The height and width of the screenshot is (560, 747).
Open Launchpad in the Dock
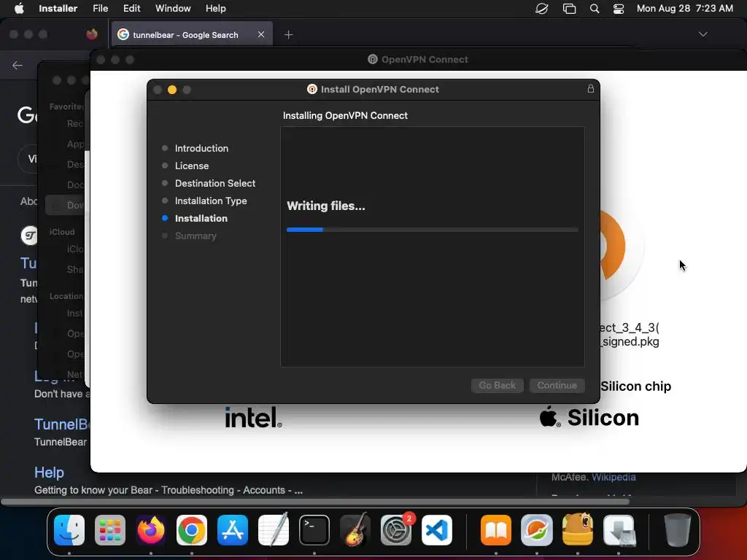point(110,529)
